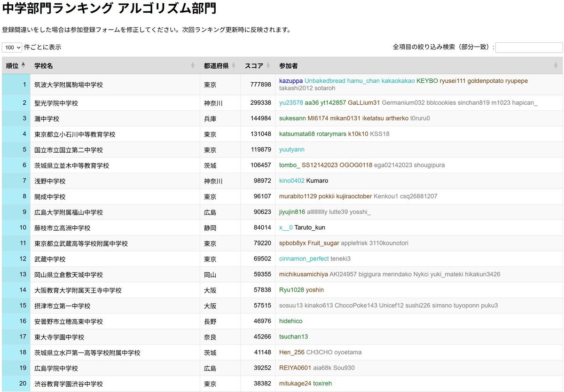Open user yoshin profile link
The width and height of the screenshot is (564, 392).
point(315,290)
